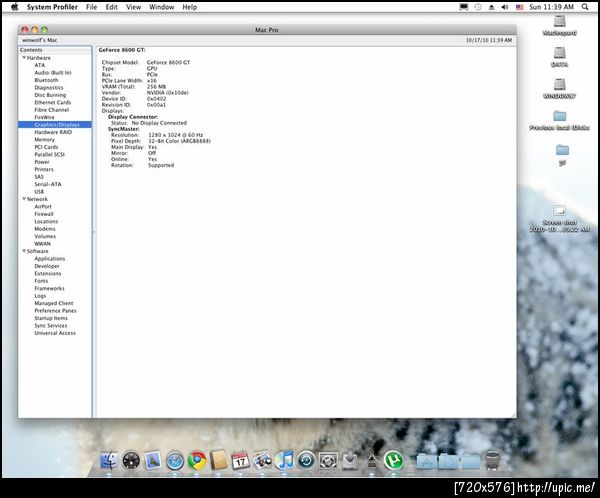Image resolution: width=600 pixels, height=498 pixels.
Task: Open Dashboard from the dock
Action: pos(131,460)
